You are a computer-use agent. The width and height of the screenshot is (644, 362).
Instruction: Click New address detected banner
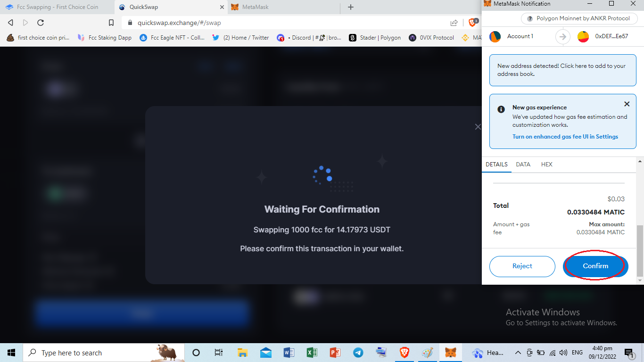tap(561, 70)
